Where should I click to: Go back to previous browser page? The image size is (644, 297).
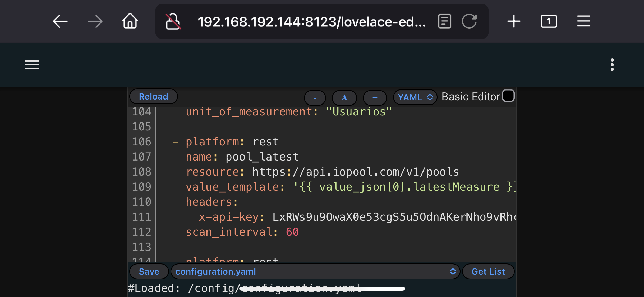60,21
